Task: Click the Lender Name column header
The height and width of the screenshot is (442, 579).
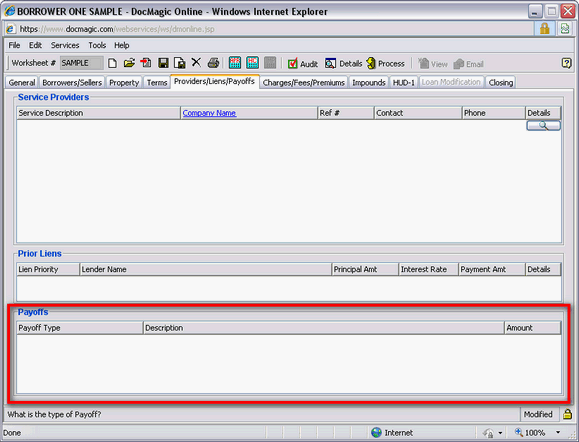Action: coord(206,270)
